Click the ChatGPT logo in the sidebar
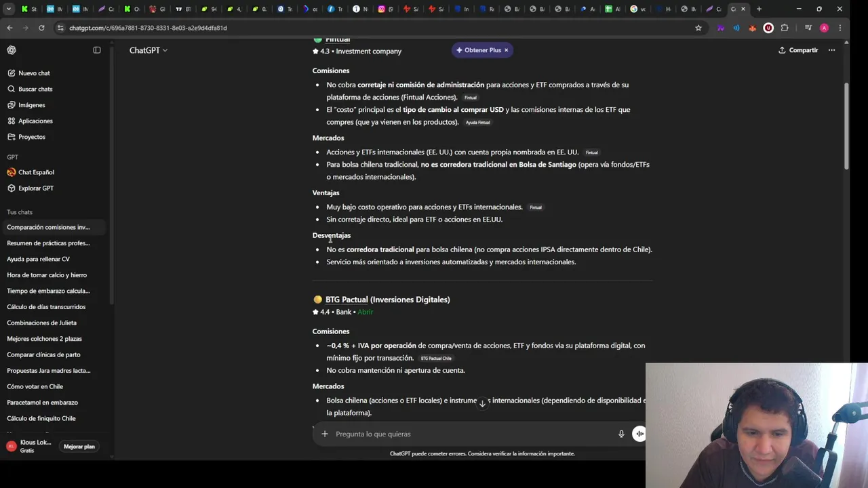 pyautogui.click(x=12, y=50)
